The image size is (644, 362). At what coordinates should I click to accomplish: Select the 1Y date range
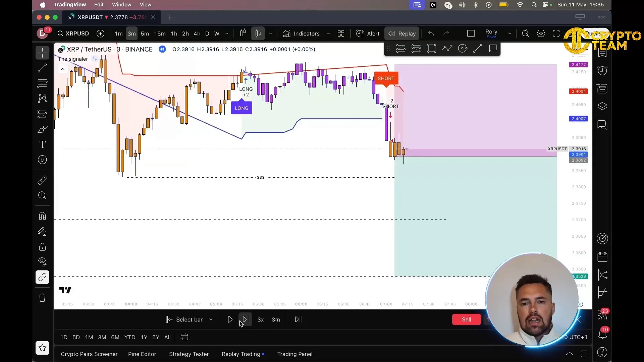tap(144, 337)
